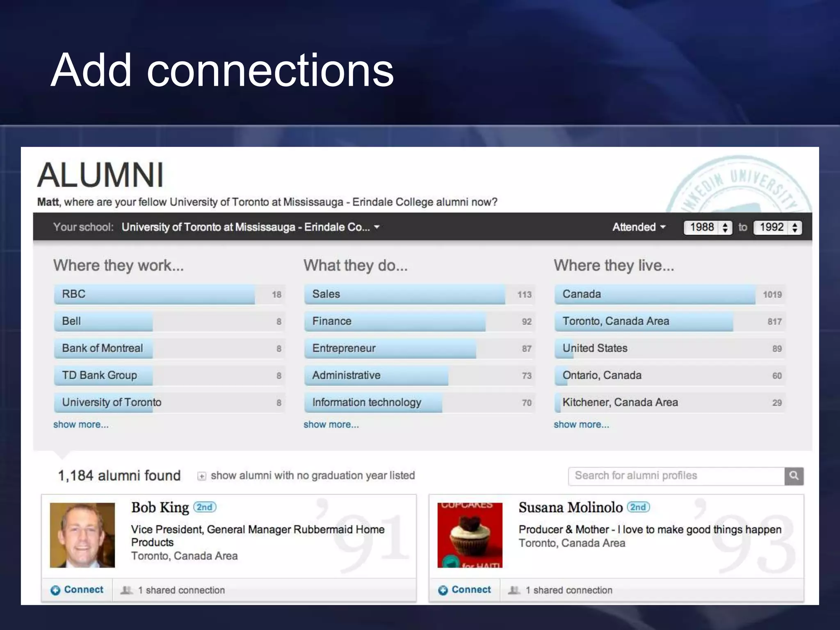Click Bob King's Toronto, Canada Area location text
The width and height of the screenshot is (840, 630).
click(x=185, y=556)
